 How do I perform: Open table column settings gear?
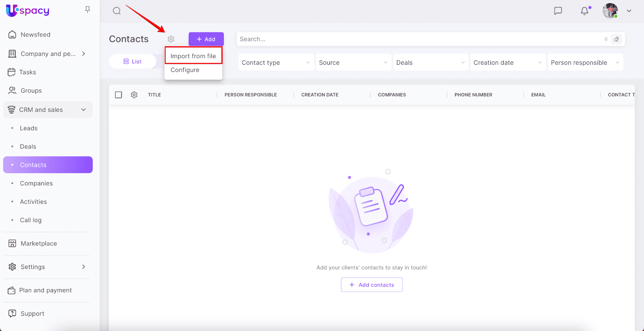click(x=134, y=95)
